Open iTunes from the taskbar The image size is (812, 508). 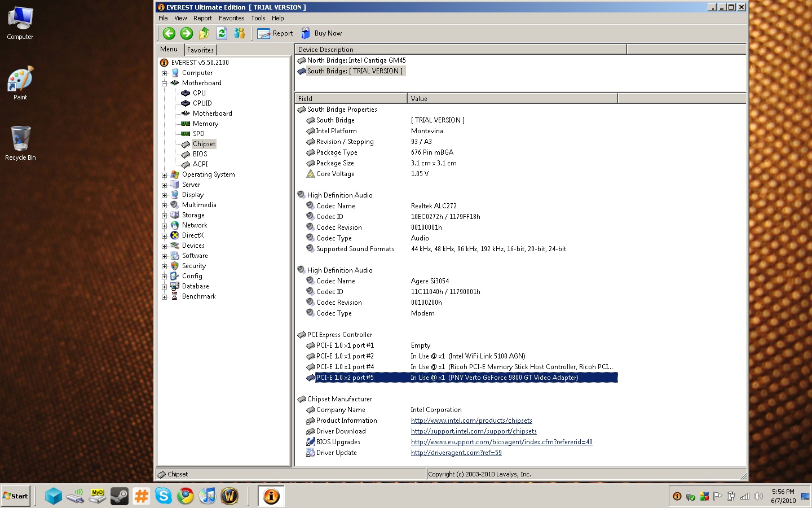pos(208,496)
